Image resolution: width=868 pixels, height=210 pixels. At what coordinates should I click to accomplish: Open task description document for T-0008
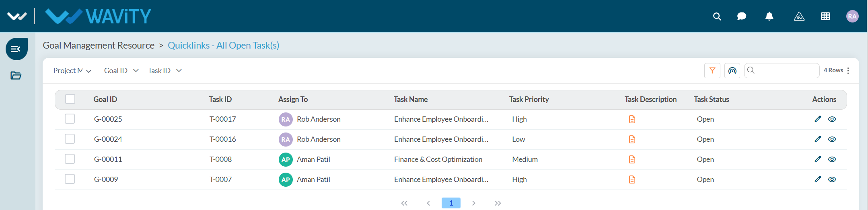click(632, 159)
